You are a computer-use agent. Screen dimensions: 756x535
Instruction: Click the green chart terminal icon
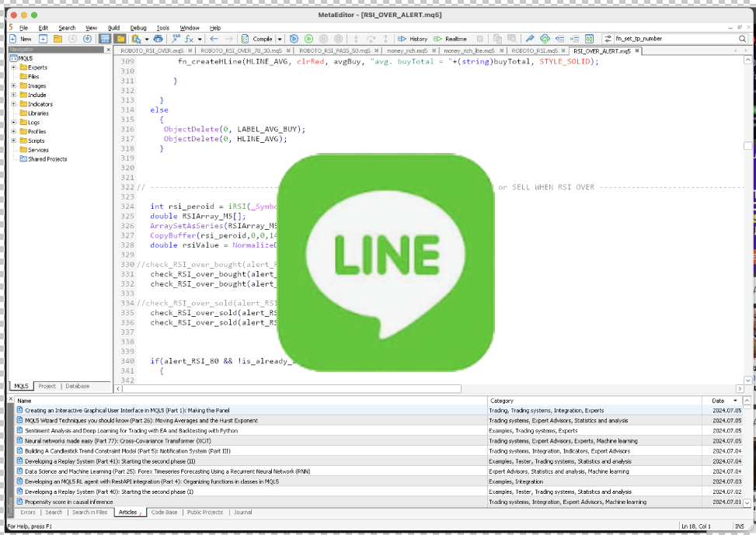pos(589,39)
